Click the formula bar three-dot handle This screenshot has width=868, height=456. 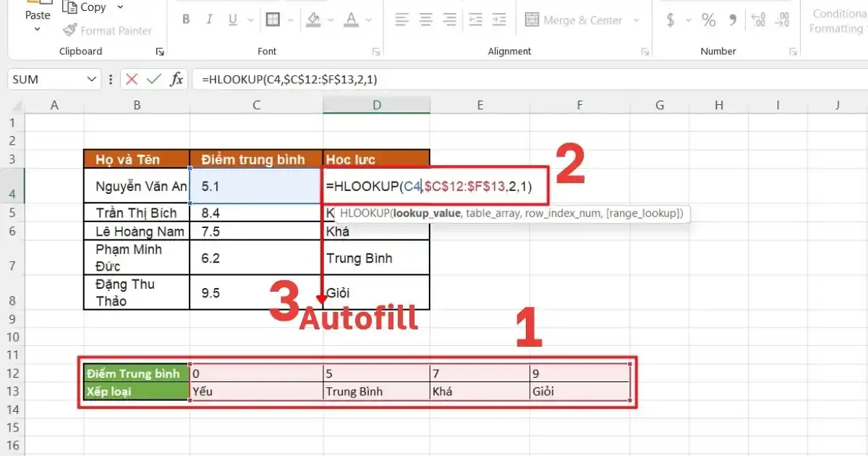point(110,79)
